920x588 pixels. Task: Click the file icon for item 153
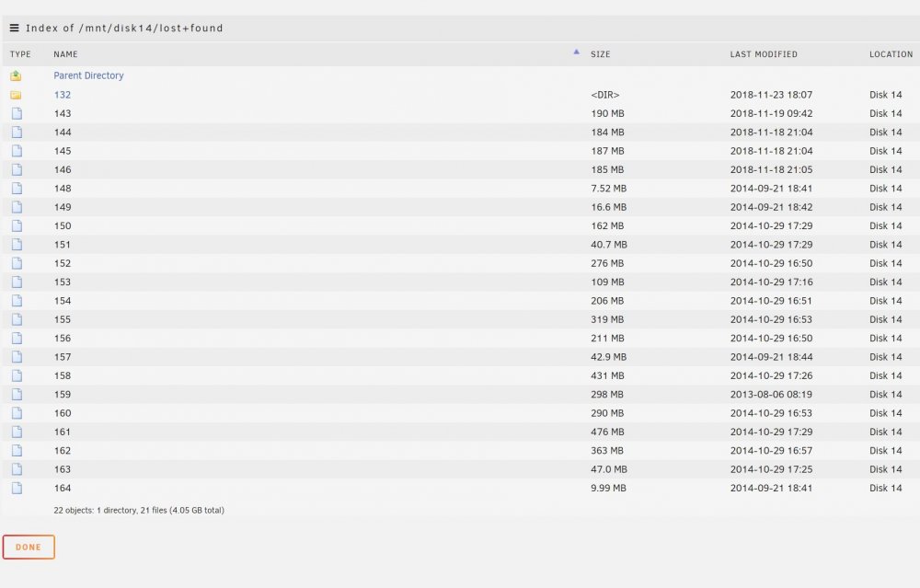click(x=17, y=282)
